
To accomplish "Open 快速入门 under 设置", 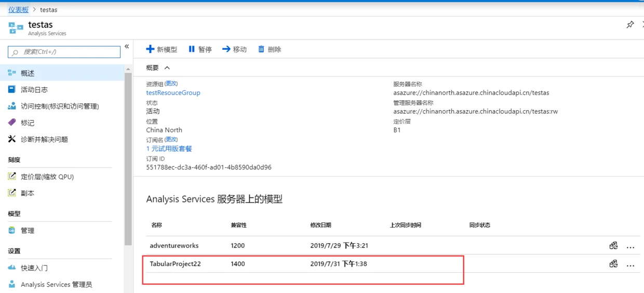I will click(x=34, y=268).
